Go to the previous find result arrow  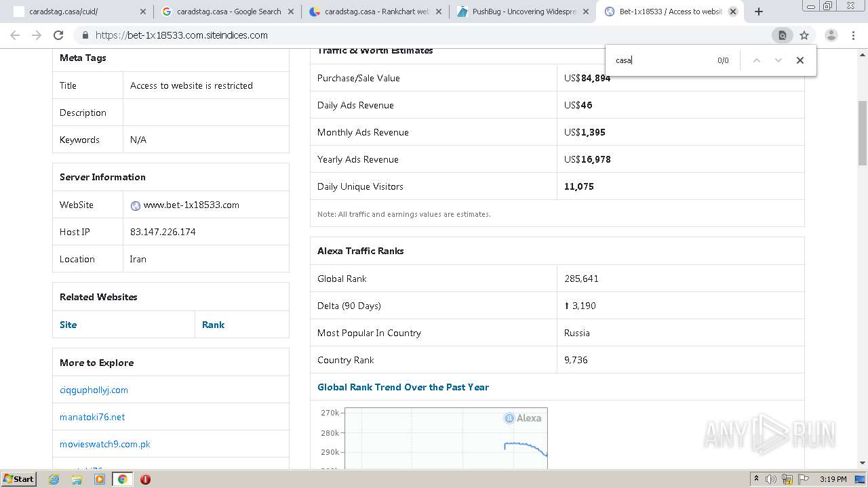point(757,60)
